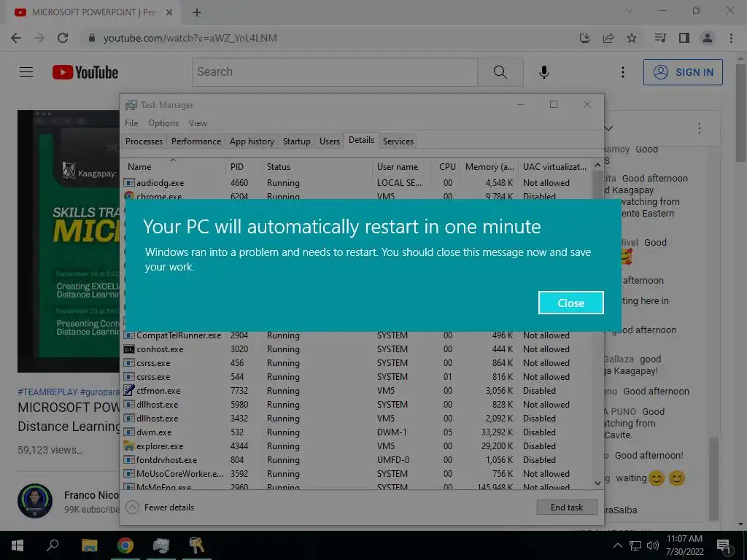Open Chrome media controls icon

click(x=660, y=38)
